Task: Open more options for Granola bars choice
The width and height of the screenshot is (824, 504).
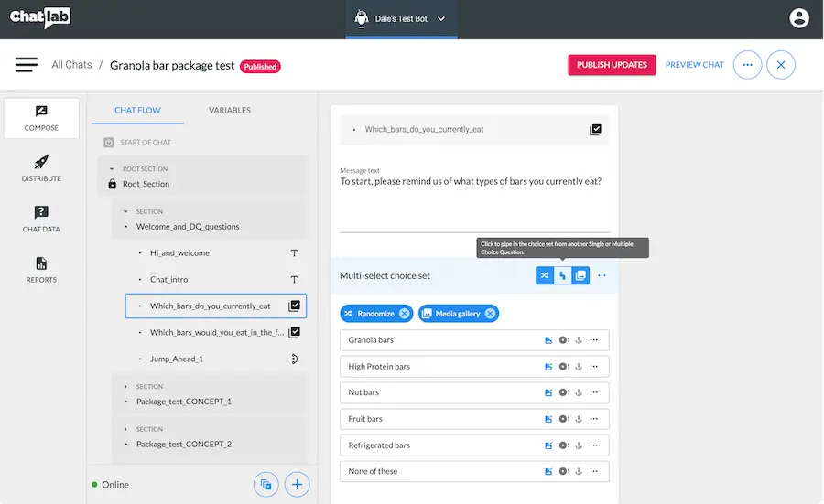Action: tap(594, 340)
